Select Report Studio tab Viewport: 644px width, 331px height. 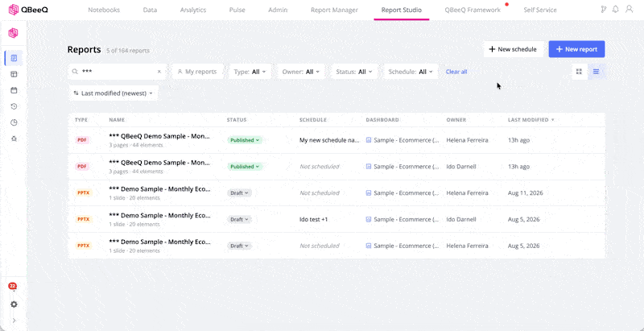[401, 10]
